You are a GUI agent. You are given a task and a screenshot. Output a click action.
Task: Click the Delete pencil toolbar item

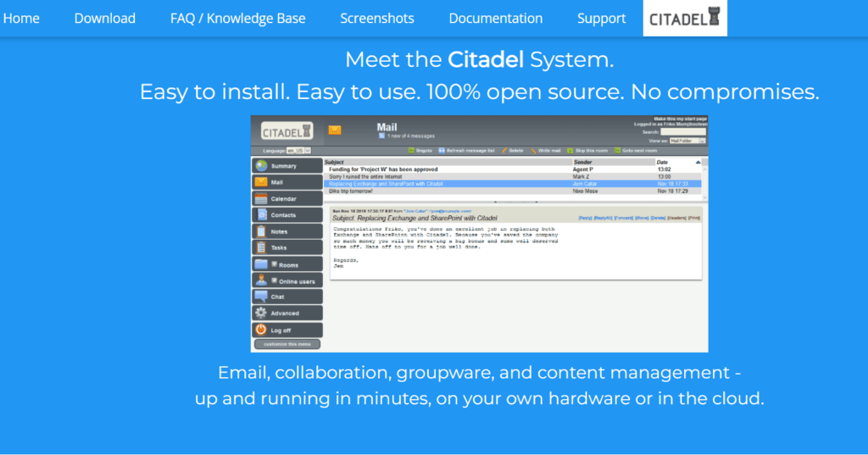click(x=512, y=151)
